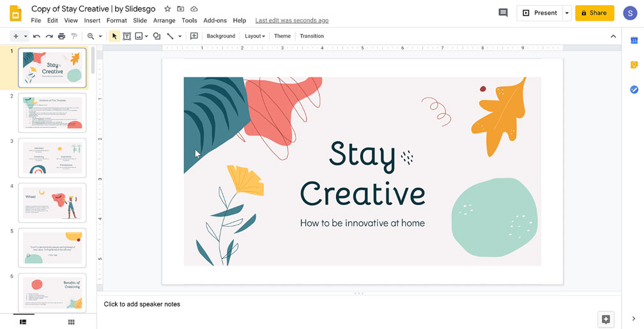Open the Insert menu
644x329 pixels.
tap(92, 20)
